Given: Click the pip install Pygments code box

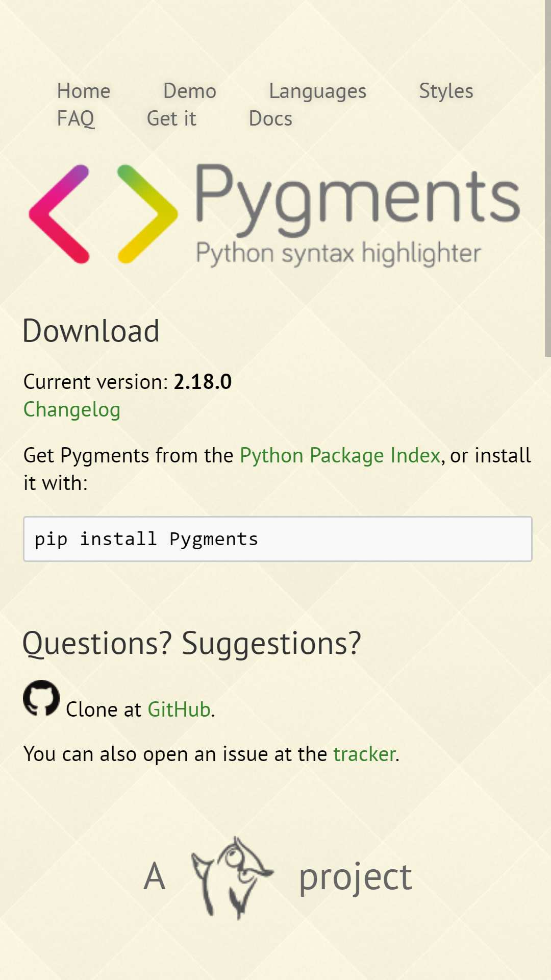Looking at the screenshot, I should 278,539.
